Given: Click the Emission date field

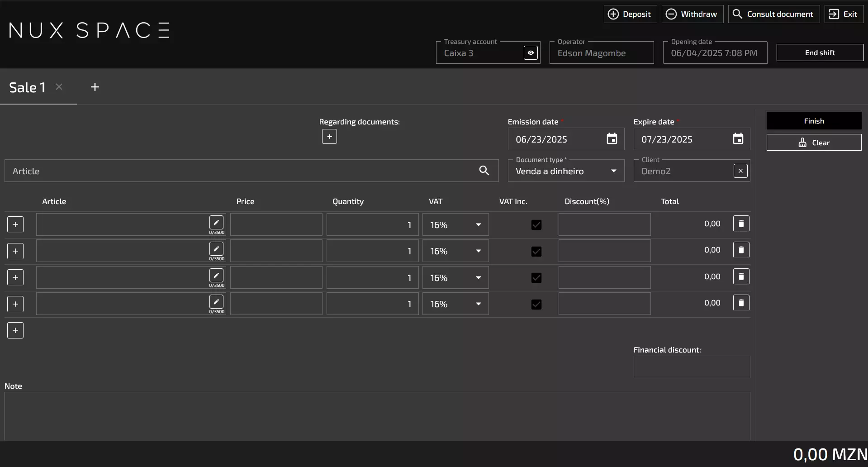Looking at the screenshot, I should tap(566, 139).
